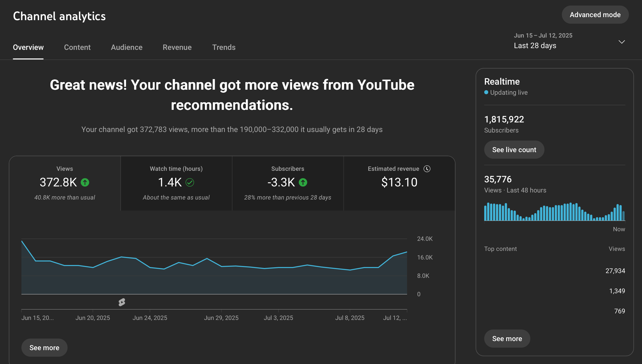Click the views line chart area
This screenshot has width=642, height=364.
(214, 267)
